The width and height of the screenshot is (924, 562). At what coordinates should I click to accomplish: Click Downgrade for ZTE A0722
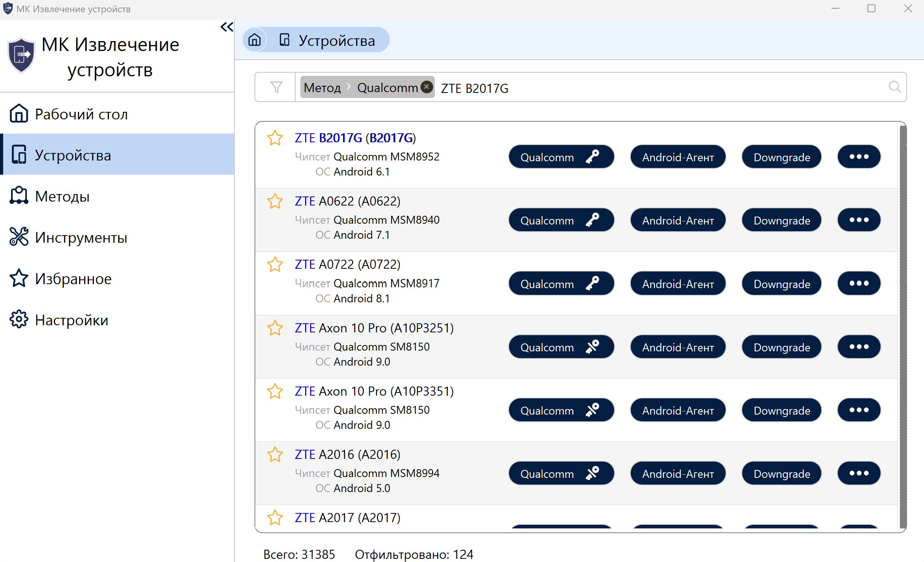coord(782,283)
